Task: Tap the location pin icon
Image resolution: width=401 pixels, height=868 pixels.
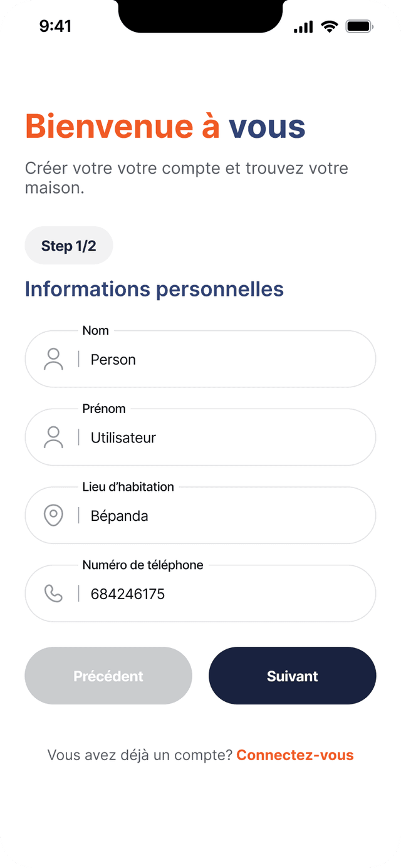Action: [53, 516]
